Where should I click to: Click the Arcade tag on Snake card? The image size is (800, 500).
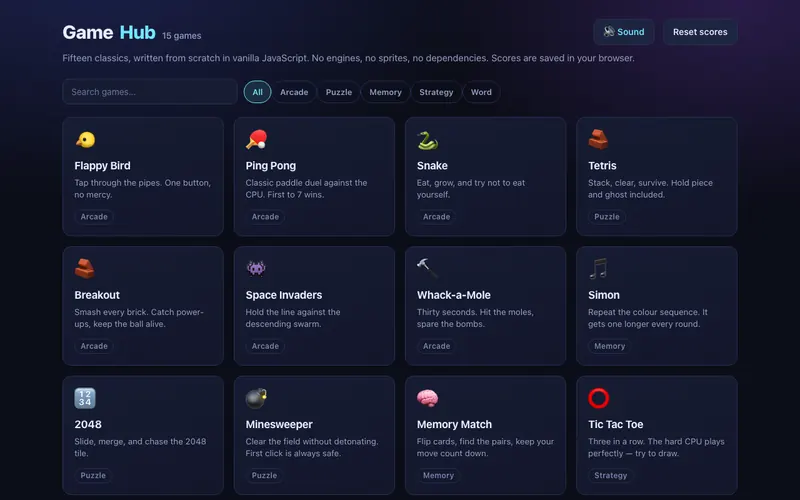[x=436, y=217]
